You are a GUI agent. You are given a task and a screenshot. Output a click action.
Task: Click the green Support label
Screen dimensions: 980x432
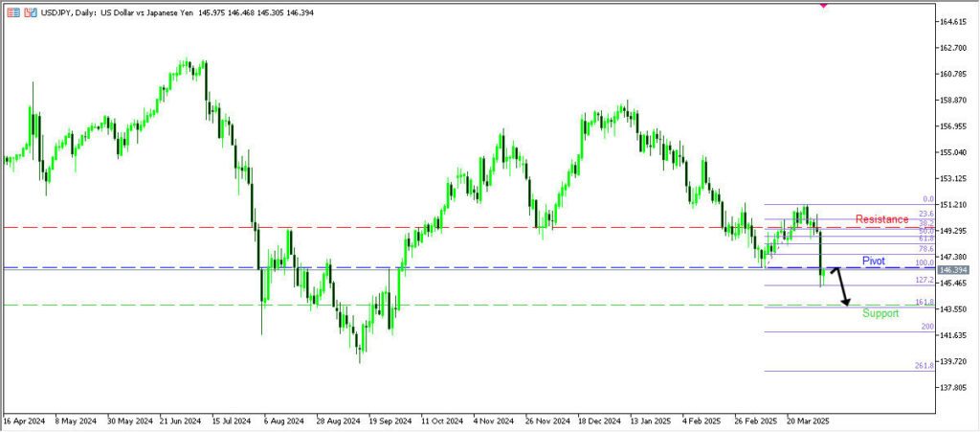click(880, 313)
